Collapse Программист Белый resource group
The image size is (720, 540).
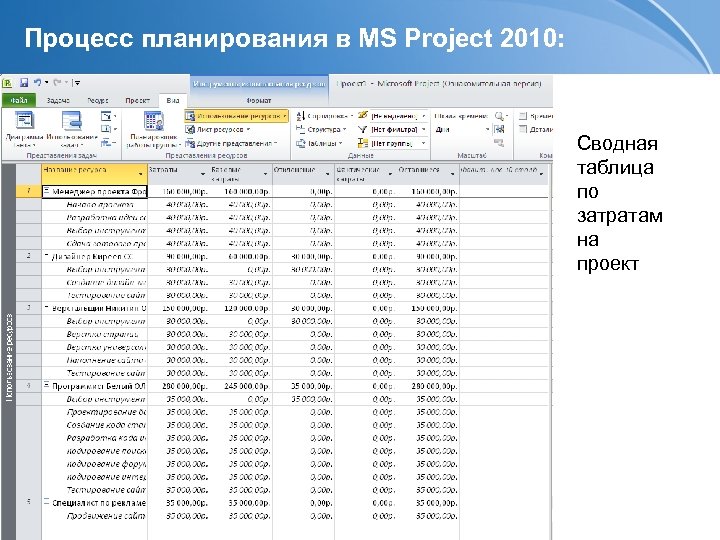pos(46,385)
